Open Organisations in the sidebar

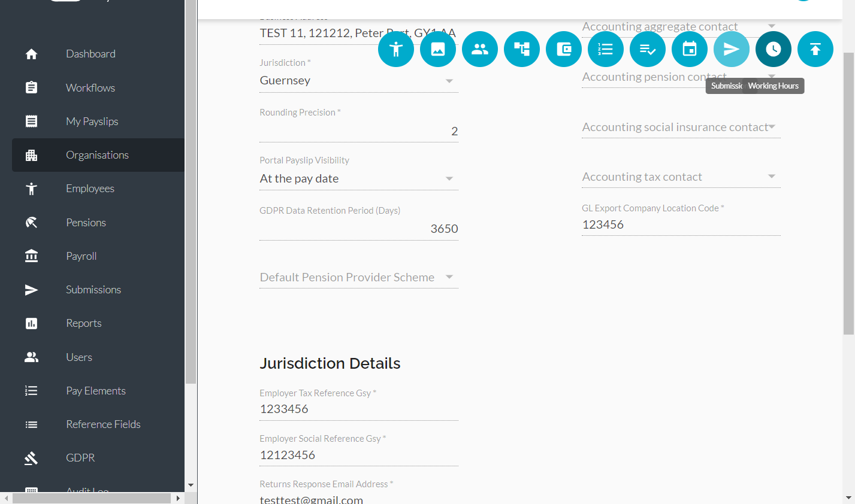[98, 155]
